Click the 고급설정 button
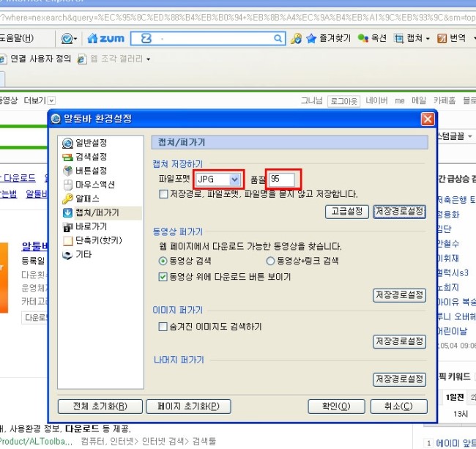Screen dimensions: 476x449 click(346, 212)
